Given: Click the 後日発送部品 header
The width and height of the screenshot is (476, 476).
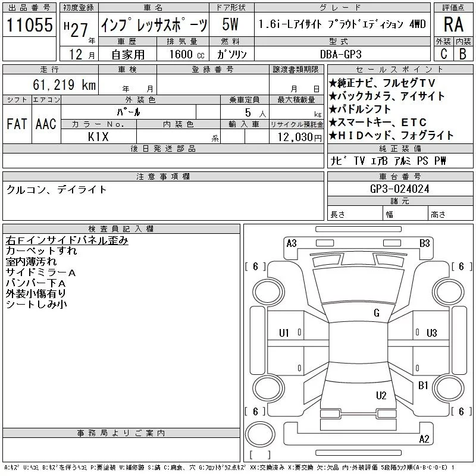Looking at the screenshot, I should (x=163, y=148).
